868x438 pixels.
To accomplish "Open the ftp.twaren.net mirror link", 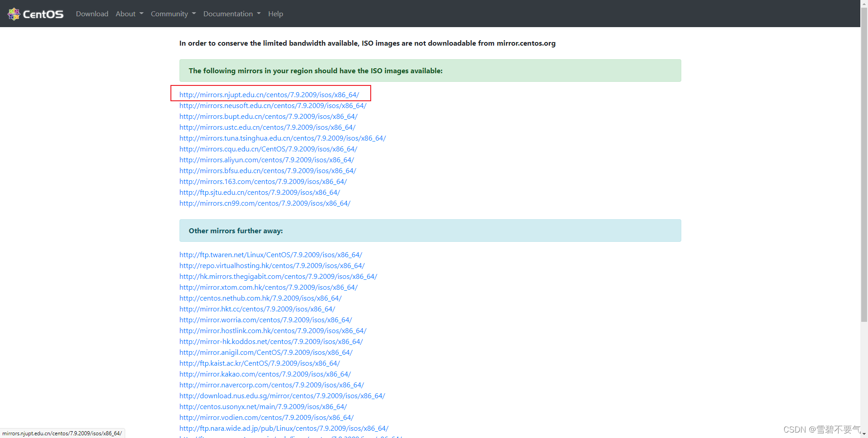I will [x=271, y=255].
